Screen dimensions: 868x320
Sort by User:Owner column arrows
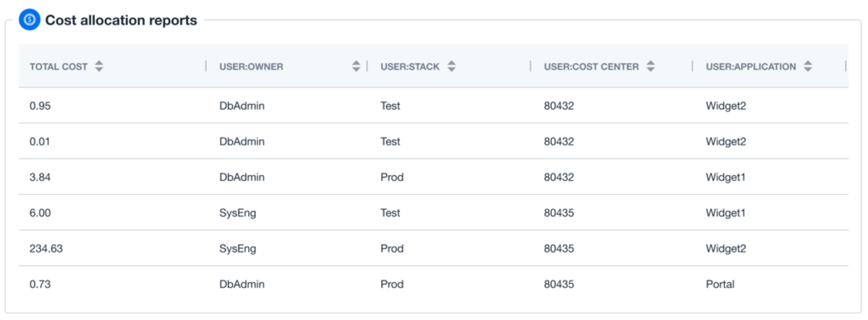[x=356, y=67]
